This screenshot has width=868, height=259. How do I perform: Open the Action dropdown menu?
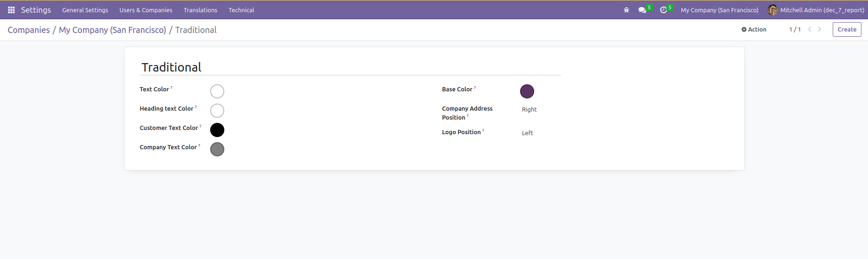click(x=754, y=29)
